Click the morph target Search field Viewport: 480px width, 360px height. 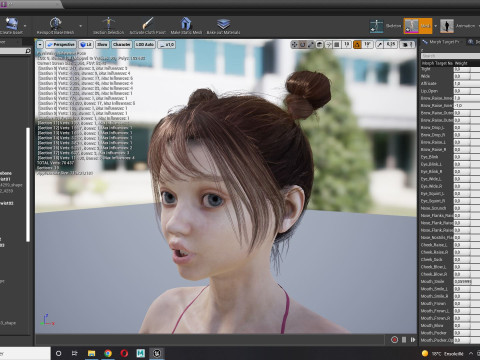(x=450, y=56)
